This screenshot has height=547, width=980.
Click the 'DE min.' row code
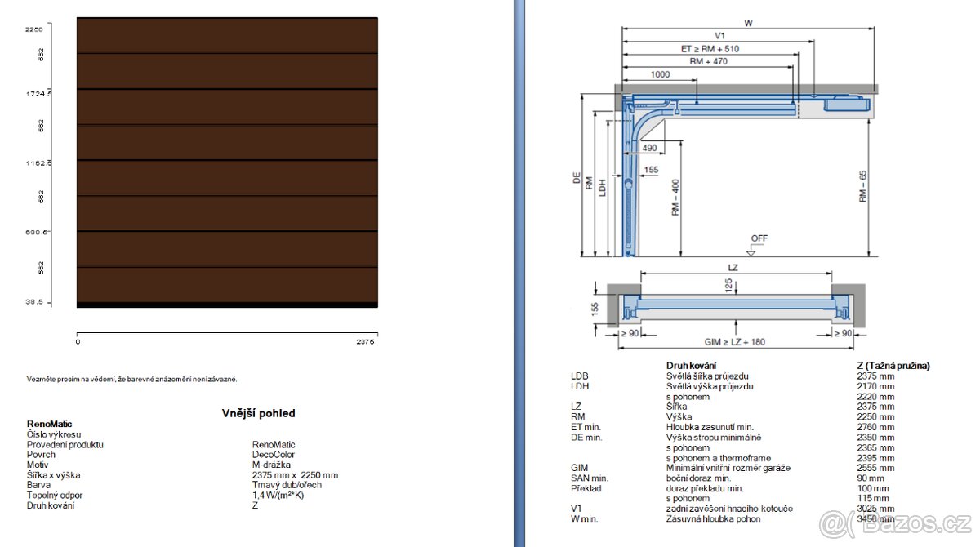pos(586,437)
